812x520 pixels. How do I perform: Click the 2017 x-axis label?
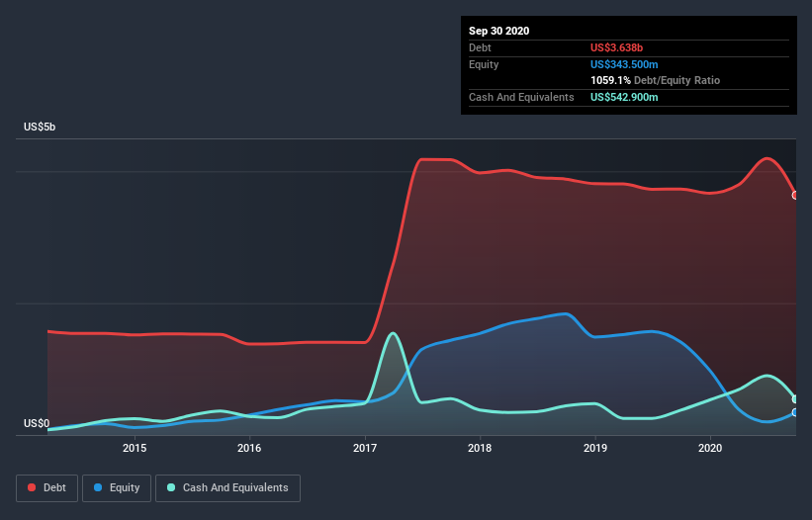click(365, 448)
